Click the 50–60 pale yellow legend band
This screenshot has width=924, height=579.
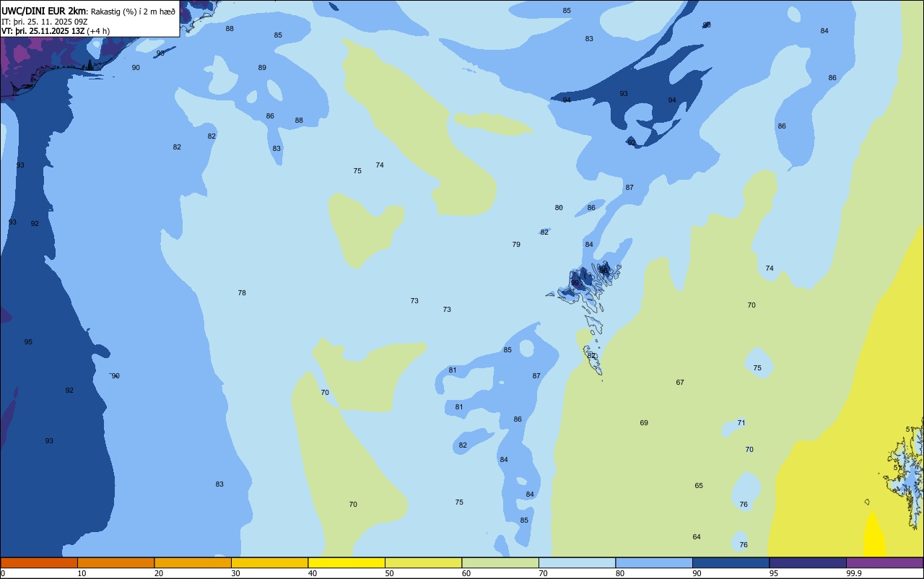coord(423,562)
